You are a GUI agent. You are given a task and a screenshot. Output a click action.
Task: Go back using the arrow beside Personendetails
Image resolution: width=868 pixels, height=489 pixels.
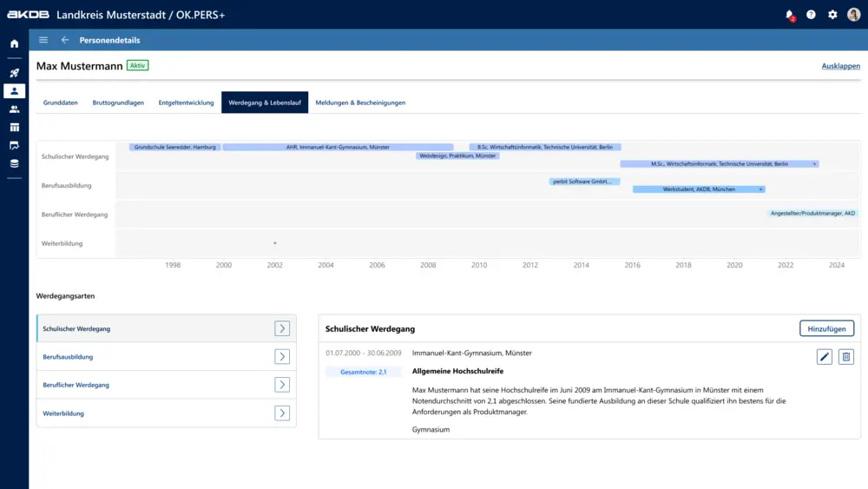pyautogui.click(x=65, y=40)
